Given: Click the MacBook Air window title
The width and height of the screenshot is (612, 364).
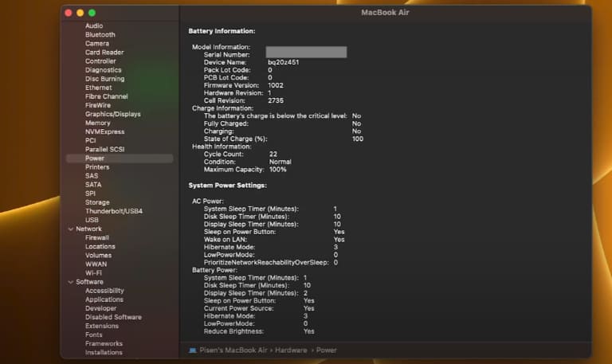Looking at the screenshot, I should [x=385, y=13].
